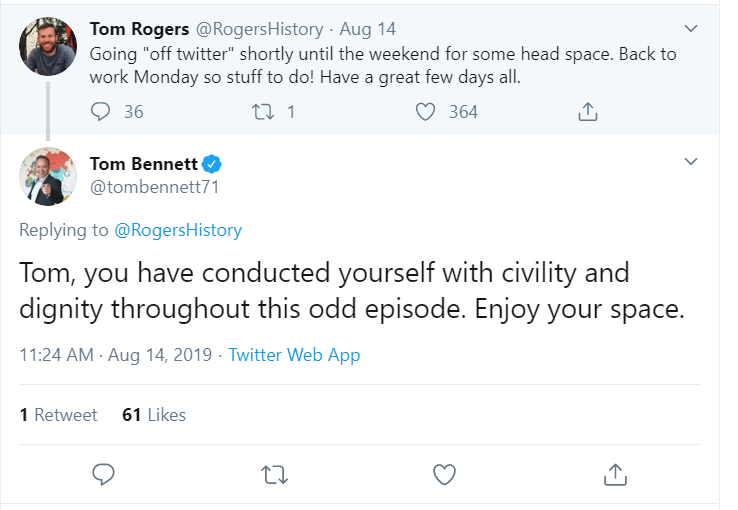This screenshot has width=738, height=510.
Task: View the 1 Retweet list
Action: coord(59,414)
